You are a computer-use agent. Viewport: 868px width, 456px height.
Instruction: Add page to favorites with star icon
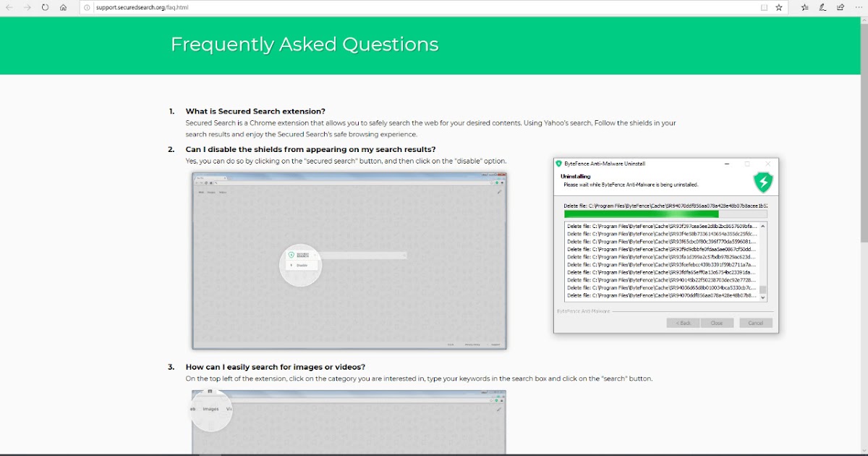coord(779,7)
